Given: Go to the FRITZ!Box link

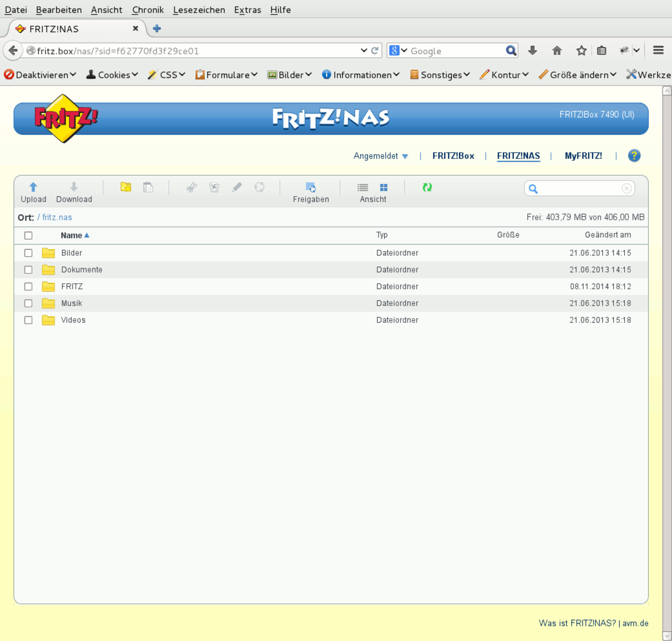Looking at the screenshot, I should (x=453, y=156).
